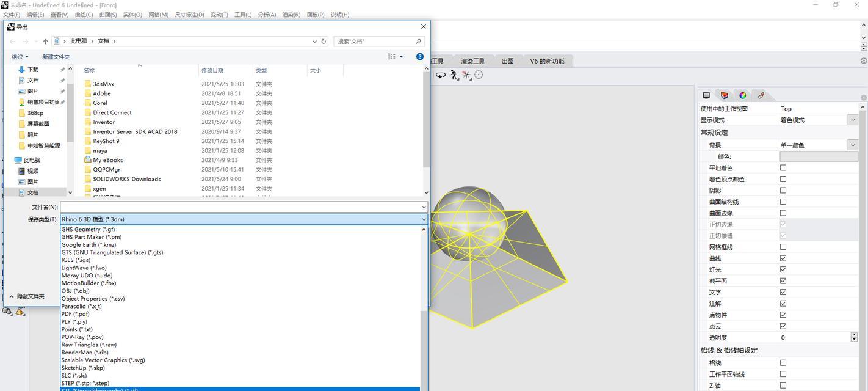Open the display monitor tab icon in the panel
This screenshot has height=391, width=868.
point(706,95)
